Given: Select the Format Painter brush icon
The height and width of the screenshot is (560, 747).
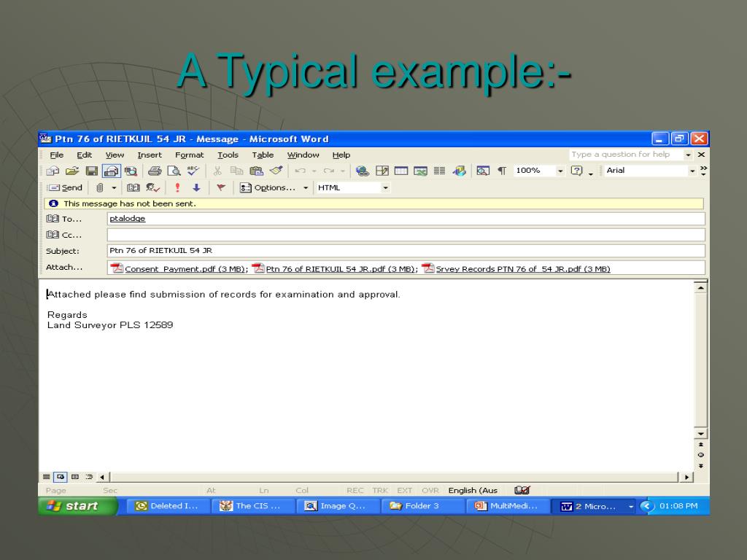Looking at the screenshot, I should pyautogui.click(x=276, y=171).
